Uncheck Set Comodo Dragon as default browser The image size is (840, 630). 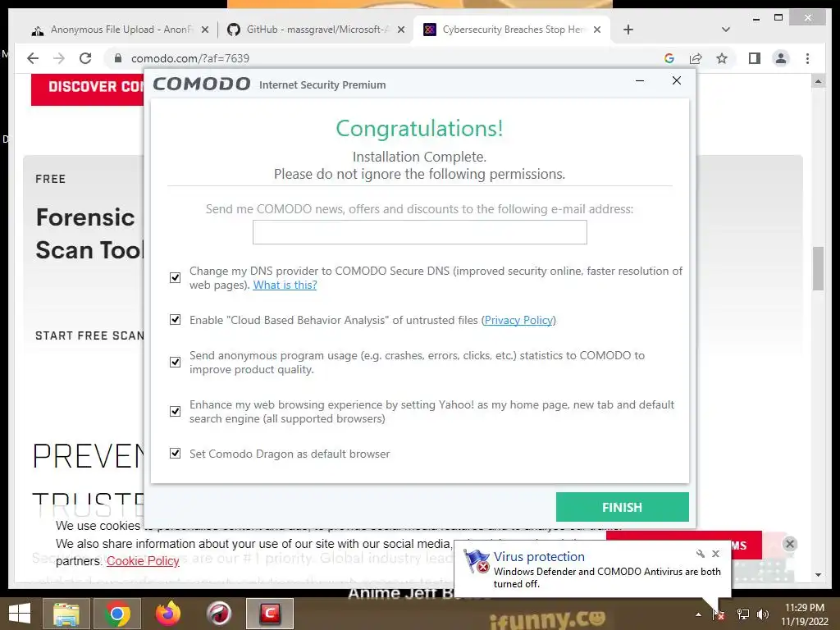(176, 454)
